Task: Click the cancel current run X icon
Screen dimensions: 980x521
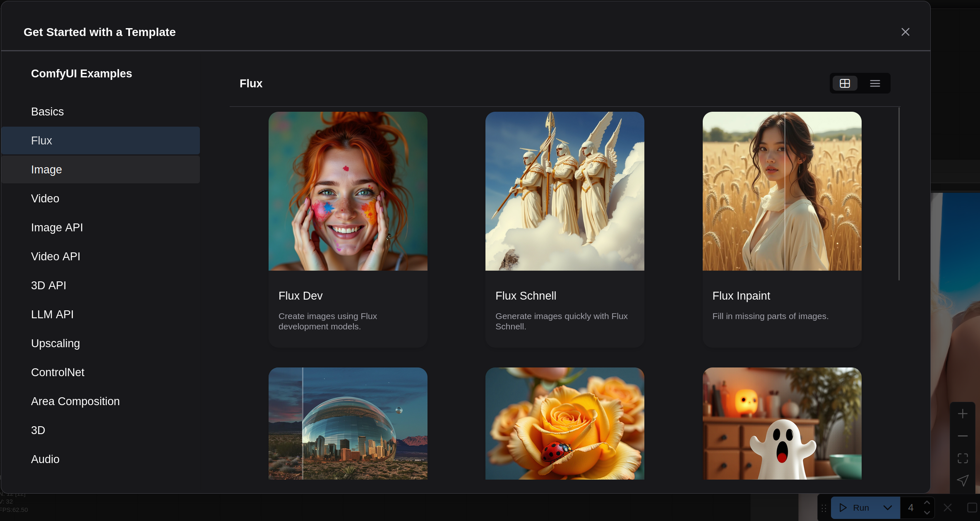Action: (948, 508)
